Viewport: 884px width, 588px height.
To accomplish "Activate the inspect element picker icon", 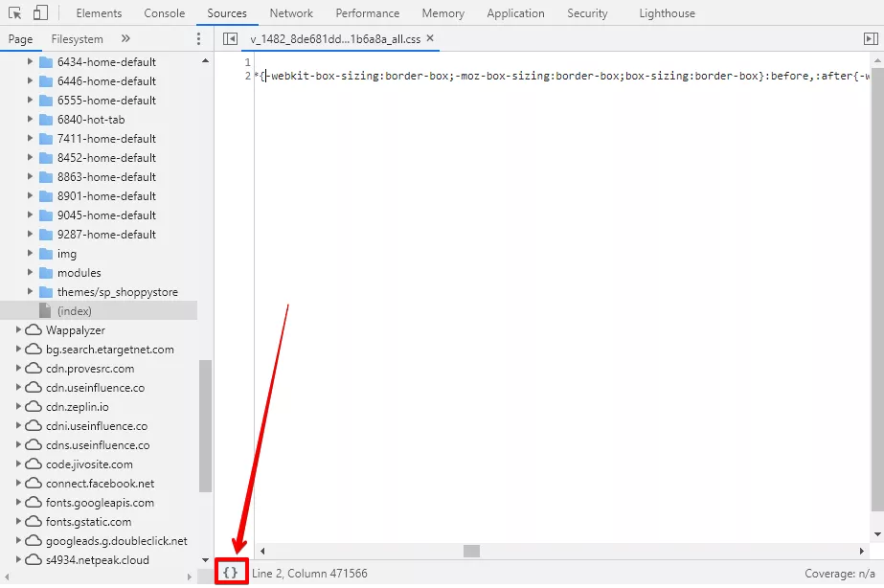I will click(15, 13).
